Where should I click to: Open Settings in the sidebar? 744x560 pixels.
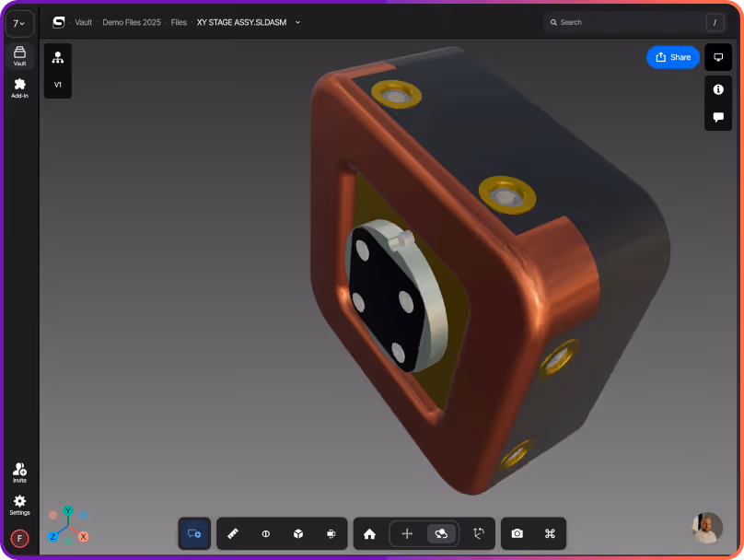pos(19,505)
